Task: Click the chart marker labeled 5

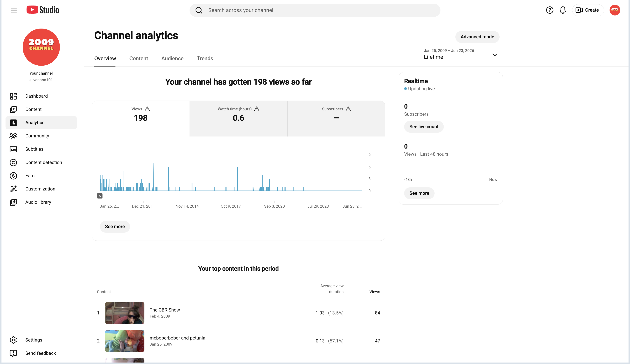Action: [100, 196]
